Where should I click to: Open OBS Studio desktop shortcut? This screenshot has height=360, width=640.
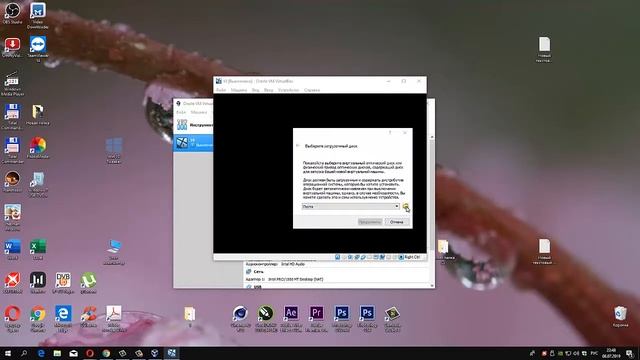pos(12,13)
